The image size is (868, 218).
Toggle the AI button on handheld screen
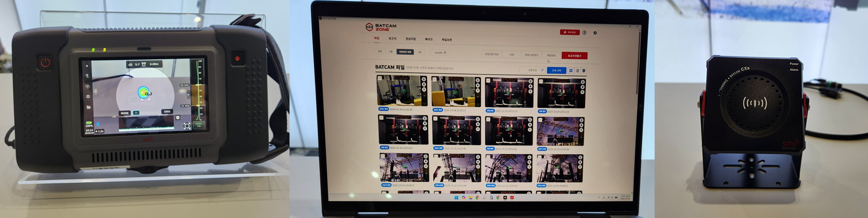coord(136,112)
